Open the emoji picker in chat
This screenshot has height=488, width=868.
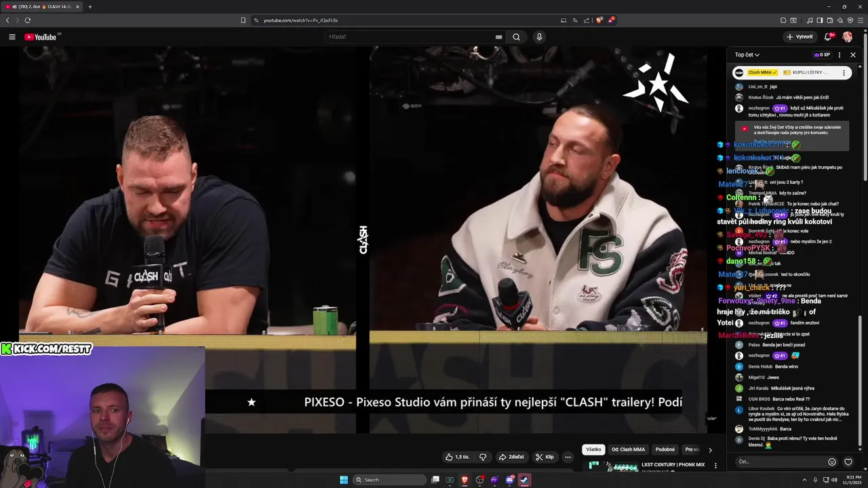click(x=832, y=462)
